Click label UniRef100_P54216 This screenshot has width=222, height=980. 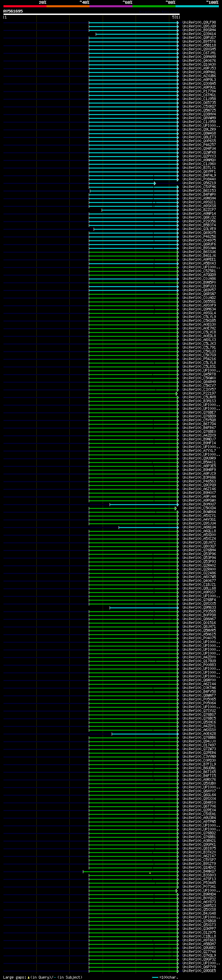pos(199,359)
